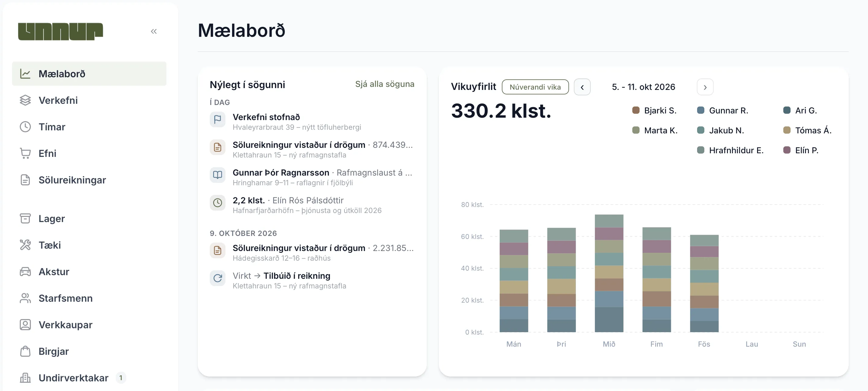Toggle Hrafnhildur E. legend series
The height and width of the screenshot is (391, 868).
point(730,150)
